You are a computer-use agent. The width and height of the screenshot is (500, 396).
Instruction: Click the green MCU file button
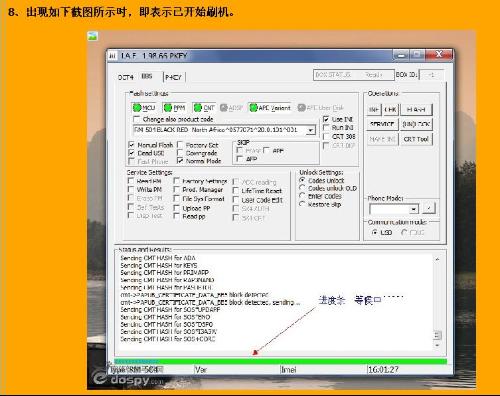(x=144, y=108)
